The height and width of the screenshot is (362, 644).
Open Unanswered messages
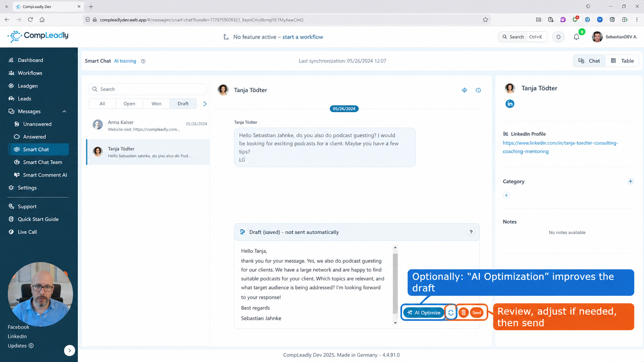tap(38, 124)
